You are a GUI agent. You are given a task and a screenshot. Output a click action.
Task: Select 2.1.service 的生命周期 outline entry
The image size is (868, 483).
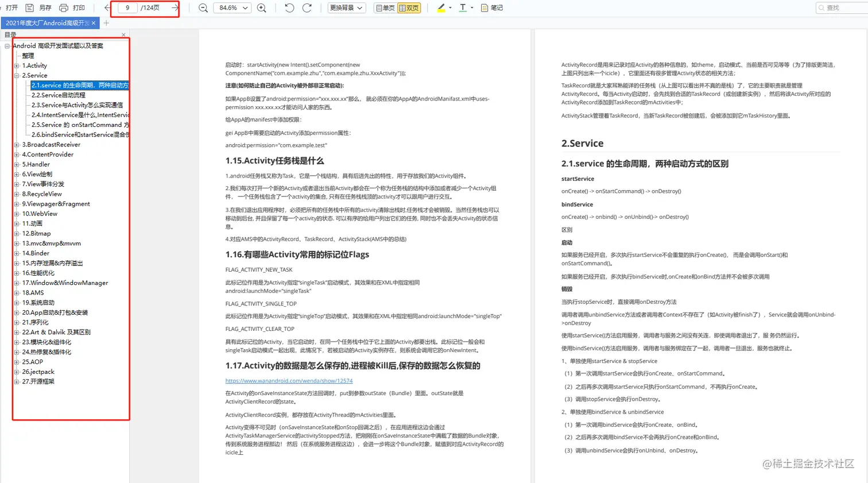(x=80, y=85)
